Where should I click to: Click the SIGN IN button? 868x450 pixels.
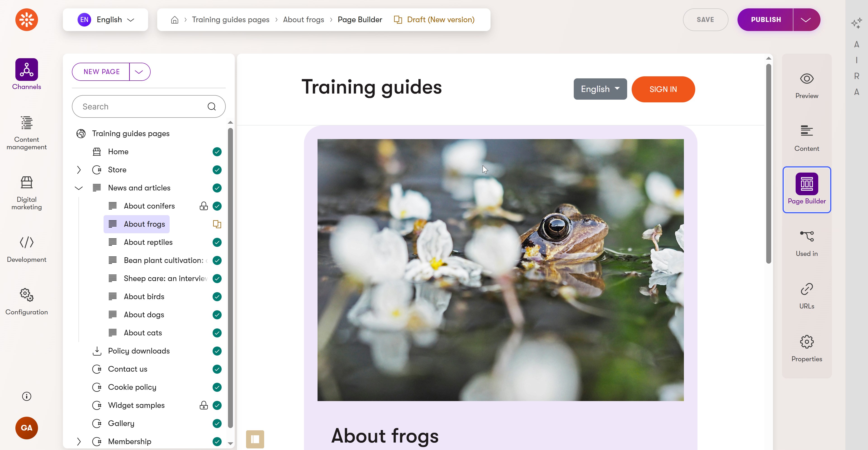click(663, 89)
